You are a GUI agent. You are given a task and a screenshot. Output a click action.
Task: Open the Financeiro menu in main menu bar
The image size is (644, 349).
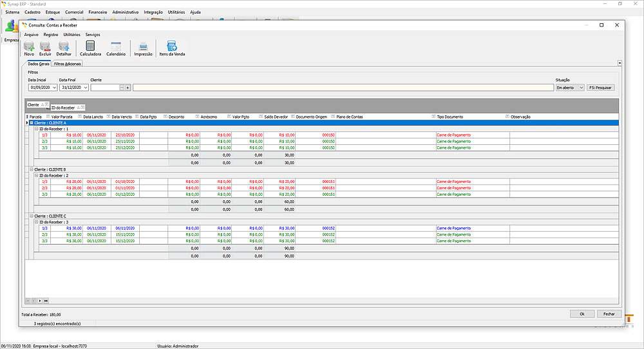(x=97, y=12)
